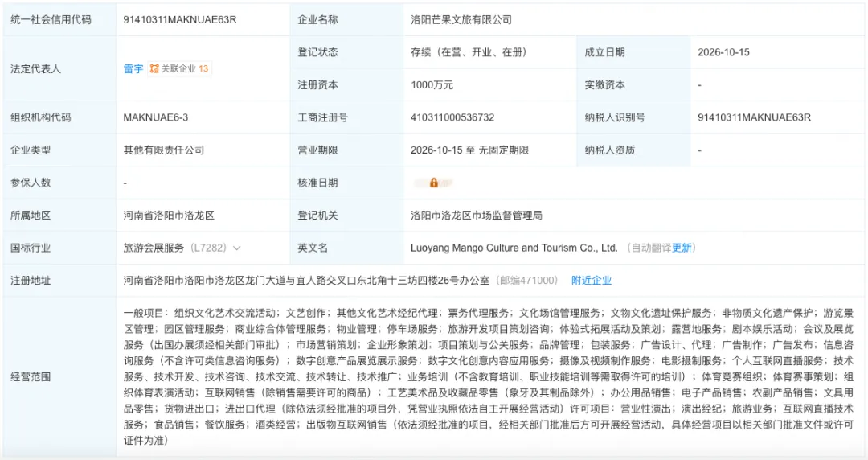Viewport: 868px width, 460px height.
Task: Click the 成立日期 value 2026-10-15
Action: tap(723, 52)
